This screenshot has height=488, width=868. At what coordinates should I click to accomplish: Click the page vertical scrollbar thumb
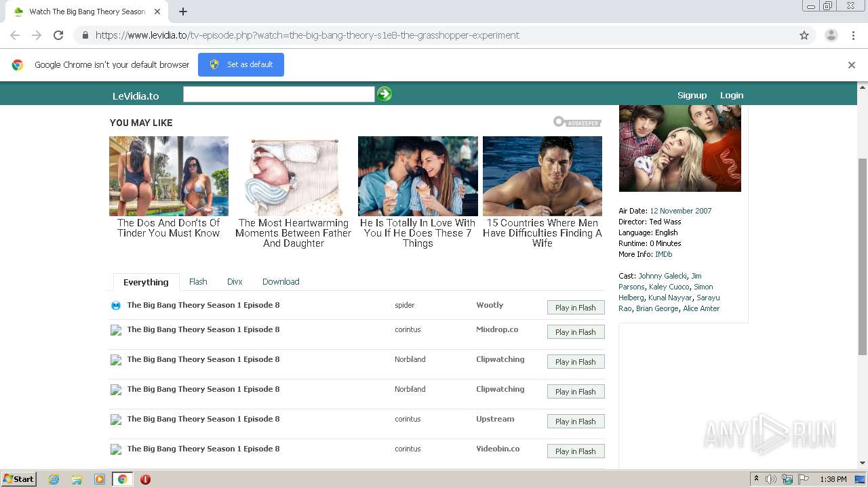pos(863,256)
